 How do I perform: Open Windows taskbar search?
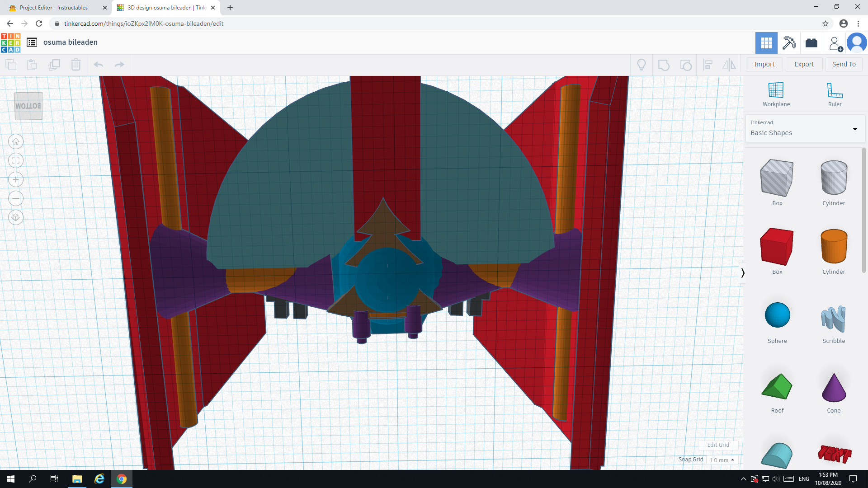point(33,479)
